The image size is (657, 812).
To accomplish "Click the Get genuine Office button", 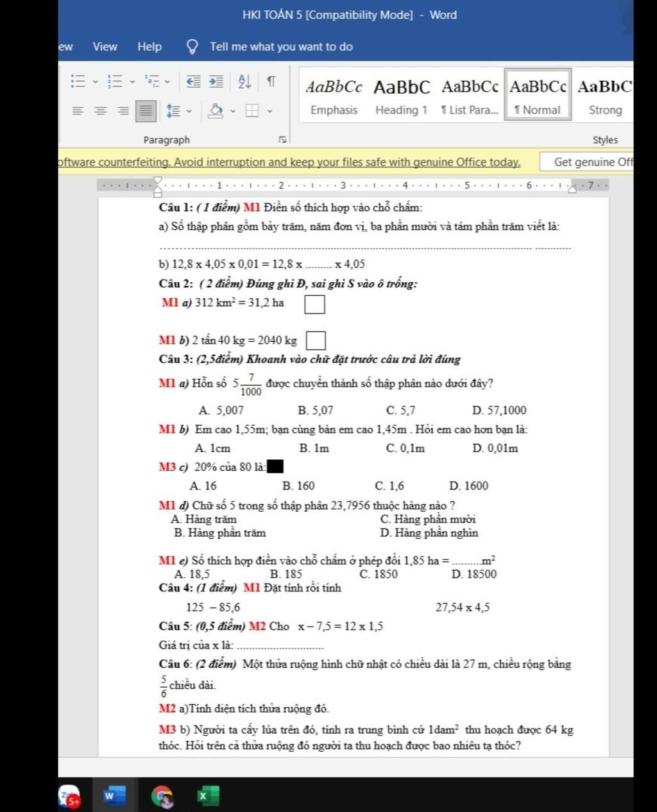I will [x=586, y=162].
